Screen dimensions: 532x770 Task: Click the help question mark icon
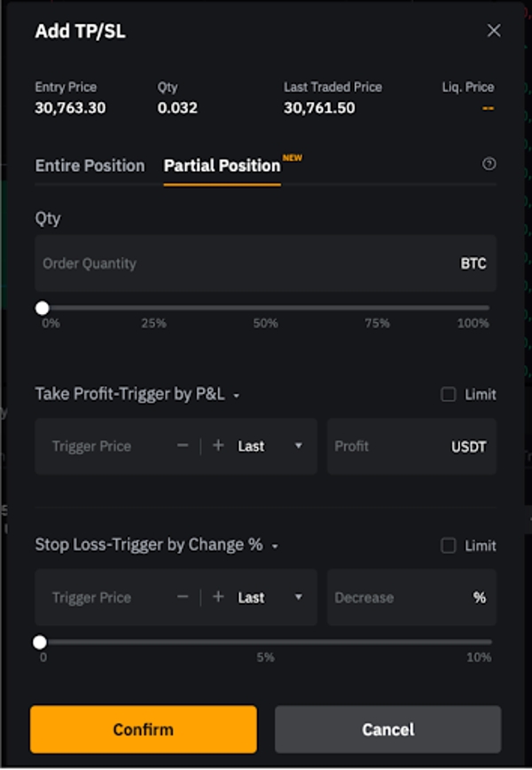click(489, 165)
